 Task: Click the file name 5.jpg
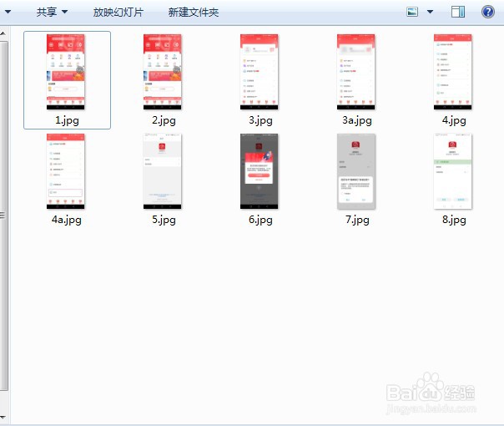[164, 220]
